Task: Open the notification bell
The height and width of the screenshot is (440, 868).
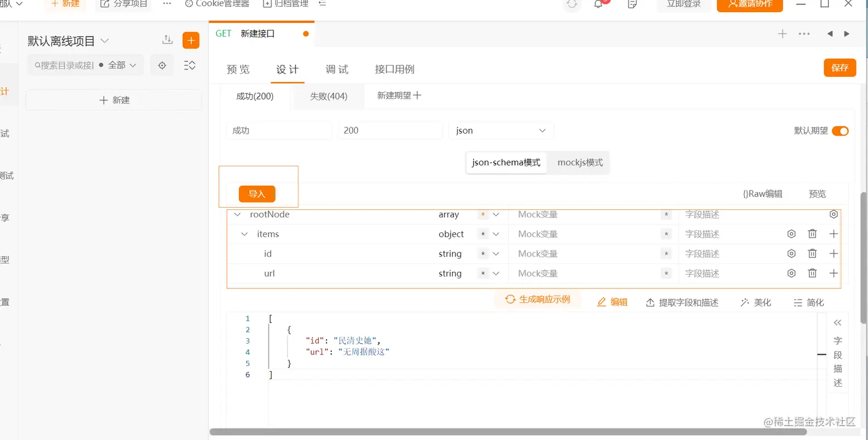Action: (x=599, y=4)
